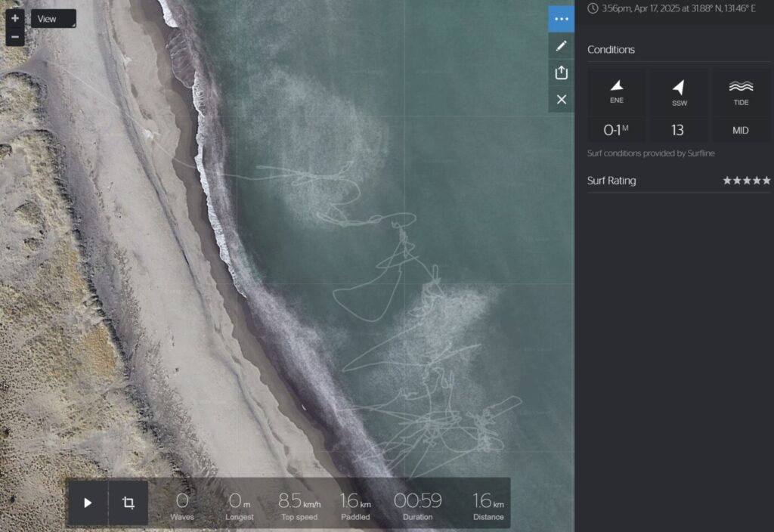Set Surf Rating using the last star

(x=766, y=181)
